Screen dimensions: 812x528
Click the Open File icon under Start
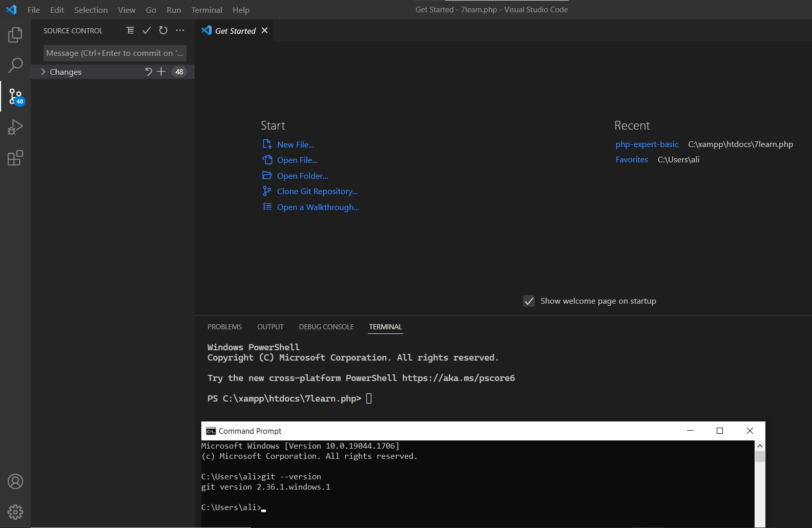click(267, 160)
